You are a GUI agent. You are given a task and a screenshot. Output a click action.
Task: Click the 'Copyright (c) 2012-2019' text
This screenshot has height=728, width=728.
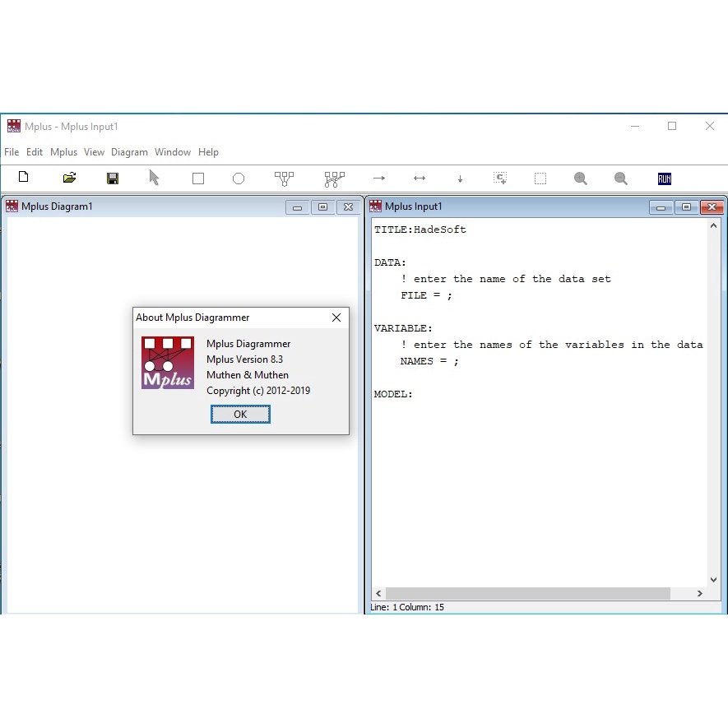pyautogui.click(x=258, y=391)
